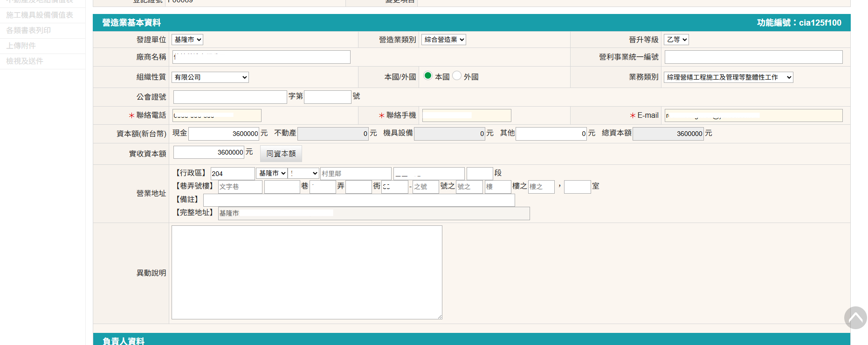Open the 營造業類別 dropdown

443,40
